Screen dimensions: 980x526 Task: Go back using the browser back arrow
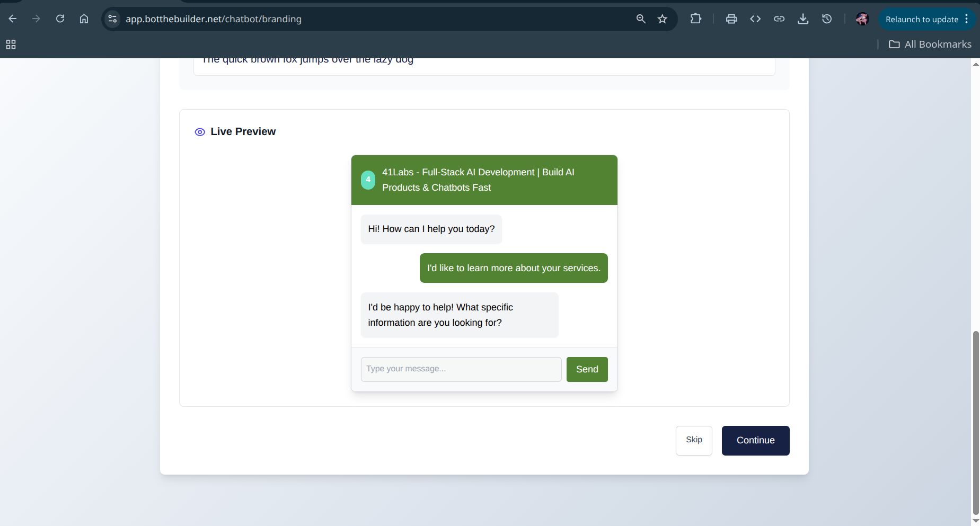click(x=13, y=19)
